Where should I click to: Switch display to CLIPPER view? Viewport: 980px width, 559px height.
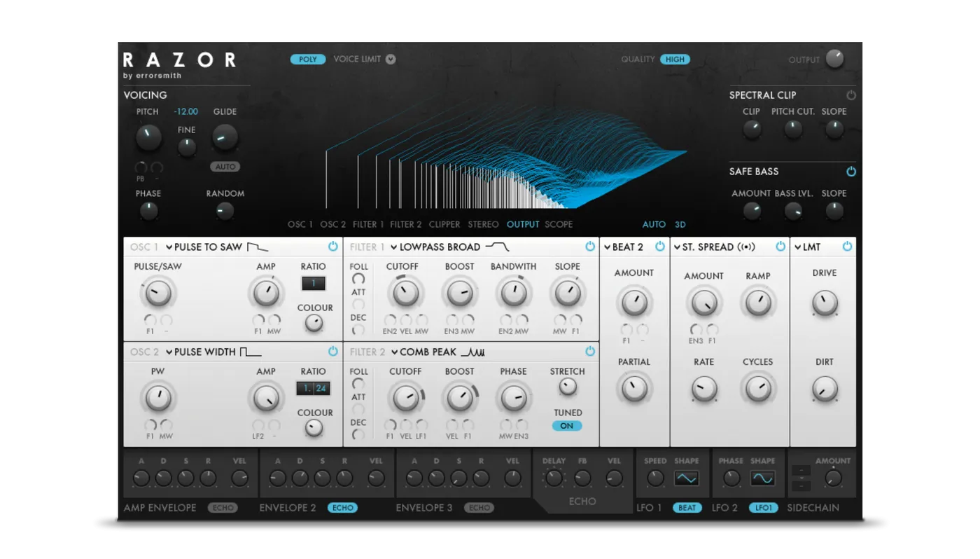[444, 225]
